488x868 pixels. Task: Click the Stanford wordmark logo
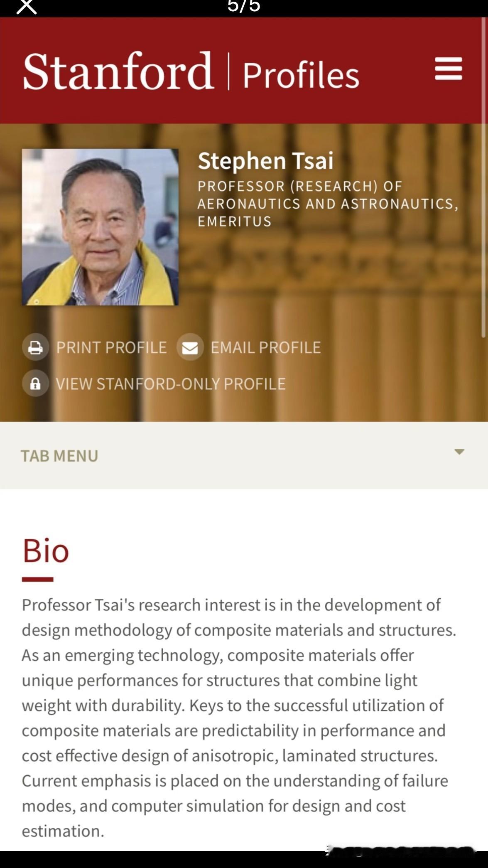118,71
